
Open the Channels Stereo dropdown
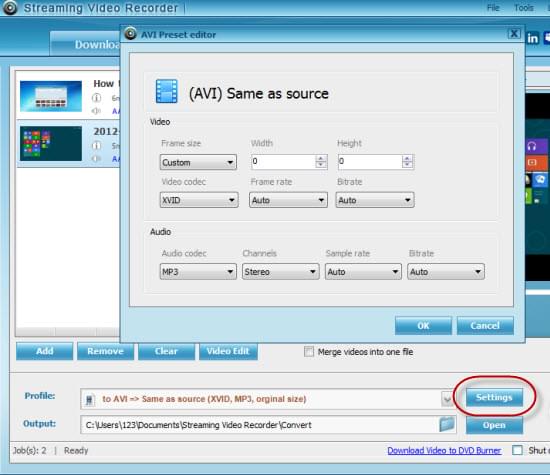click(x=281, y=272)
